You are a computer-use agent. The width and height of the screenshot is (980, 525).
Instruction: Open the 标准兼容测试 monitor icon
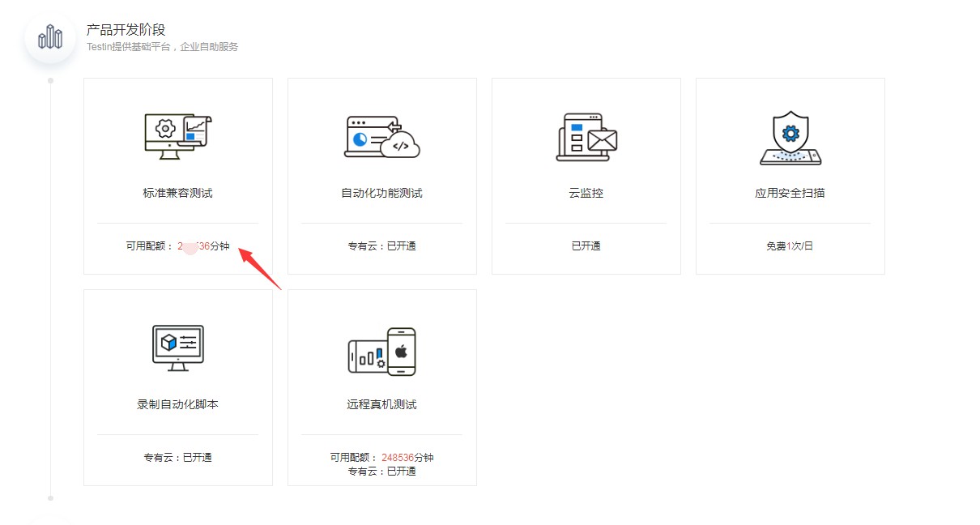click(x=178, y=136)
